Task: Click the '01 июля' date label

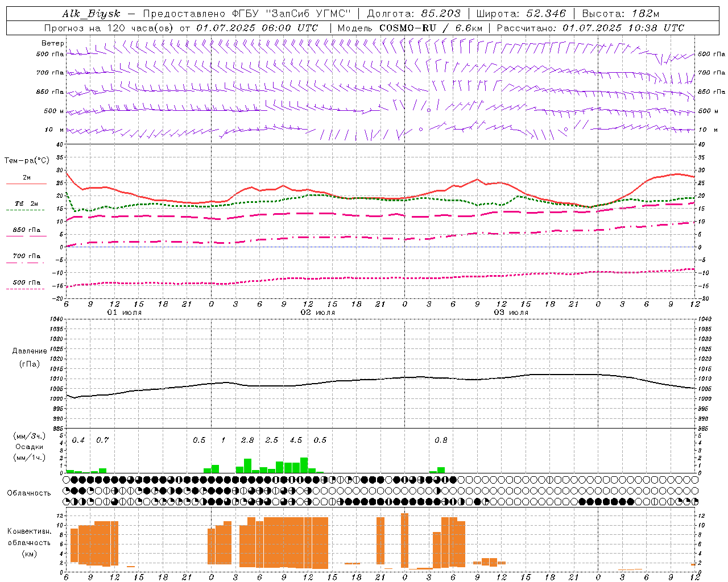Action: click(x=125, y=313)
